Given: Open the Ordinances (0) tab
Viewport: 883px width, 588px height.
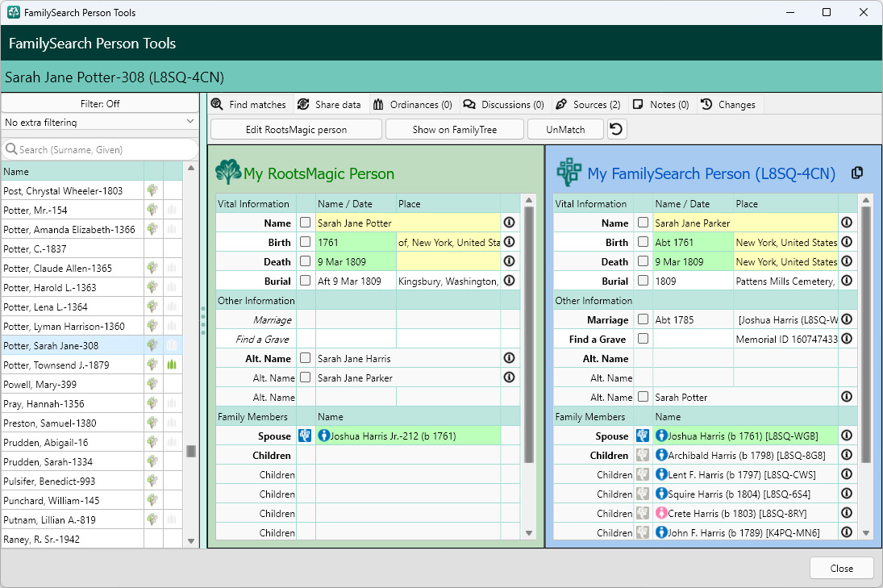Looking at the screenshot, I should 413,104.
